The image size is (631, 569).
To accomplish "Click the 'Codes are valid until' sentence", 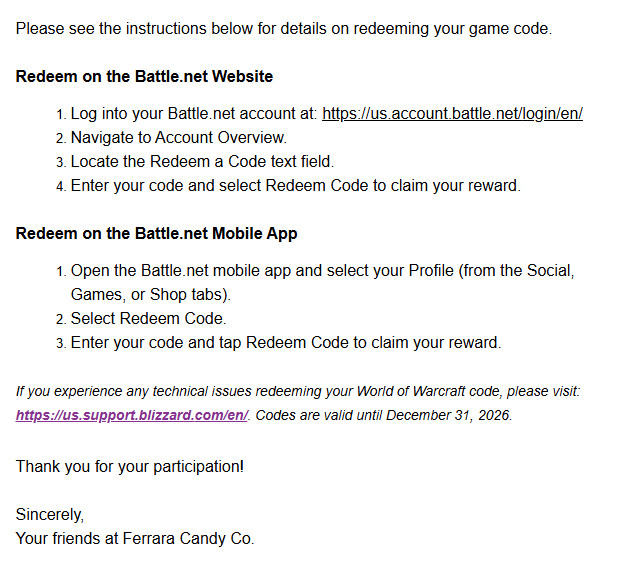I will [318, 415].
